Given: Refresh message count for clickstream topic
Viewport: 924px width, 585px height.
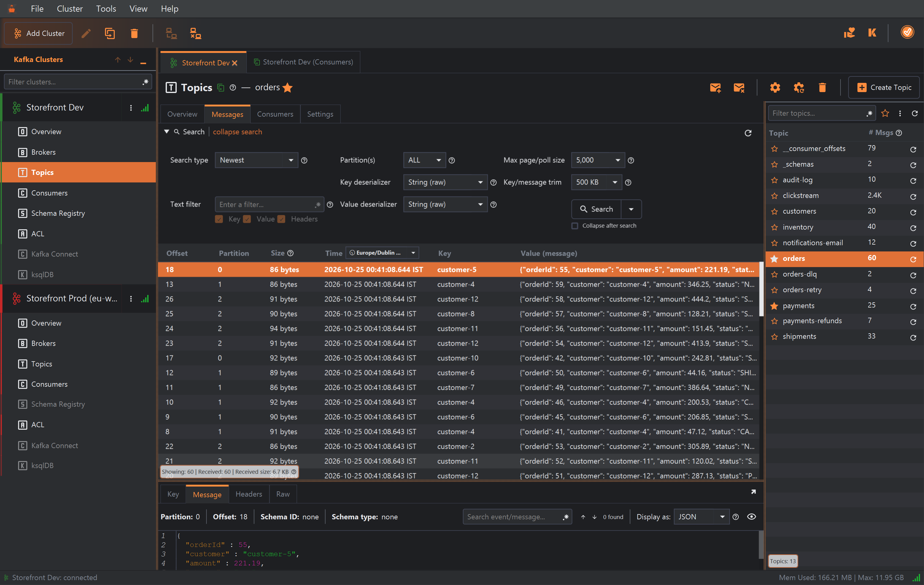Looking at the screenshot, I should point(913,196).
